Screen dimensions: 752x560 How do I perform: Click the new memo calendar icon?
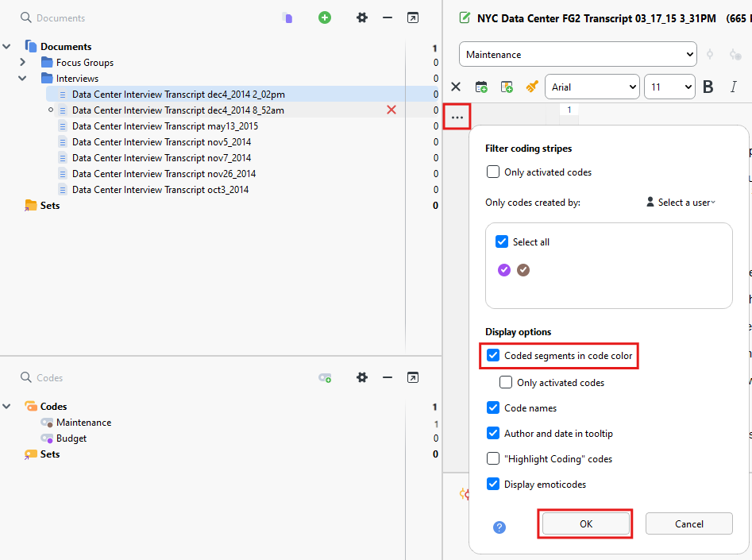(481, 87)
